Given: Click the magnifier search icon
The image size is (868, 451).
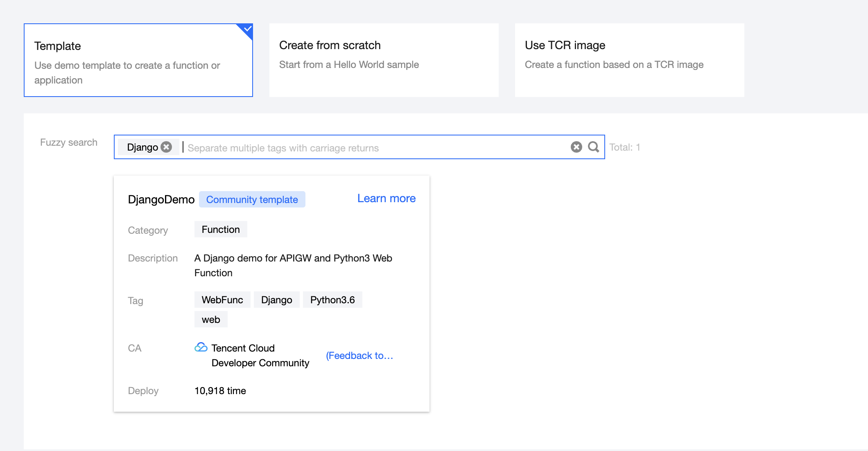Looking at the screenshot, I should 593,147.
